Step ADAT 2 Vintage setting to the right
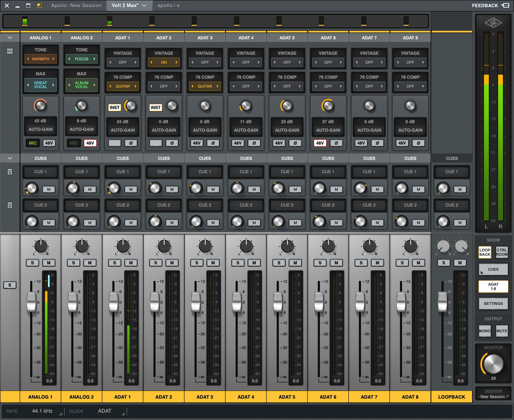Viewport: 514px width, 420px height. pyautogui.click(x=177, y=62)
